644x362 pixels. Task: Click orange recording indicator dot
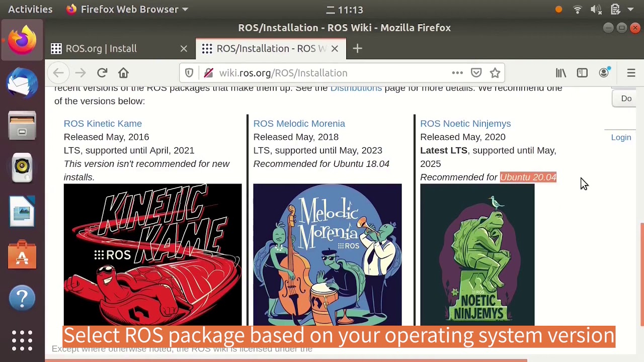click(558, 10)
